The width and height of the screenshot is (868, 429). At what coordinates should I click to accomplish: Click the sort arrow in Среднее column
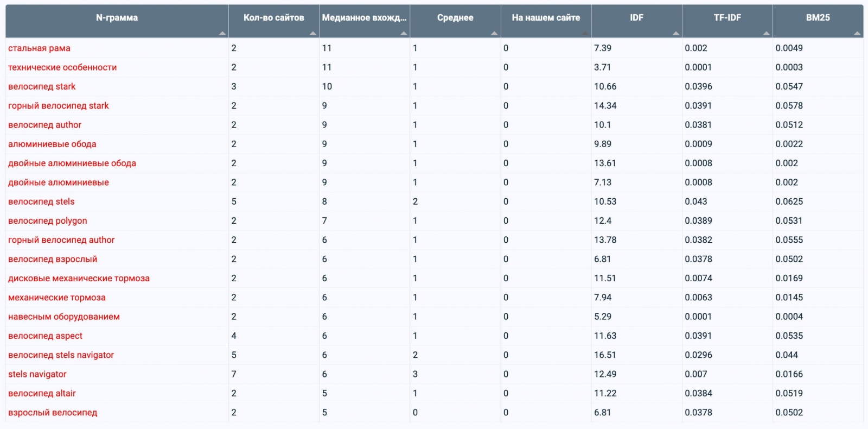tap(494, 34)
